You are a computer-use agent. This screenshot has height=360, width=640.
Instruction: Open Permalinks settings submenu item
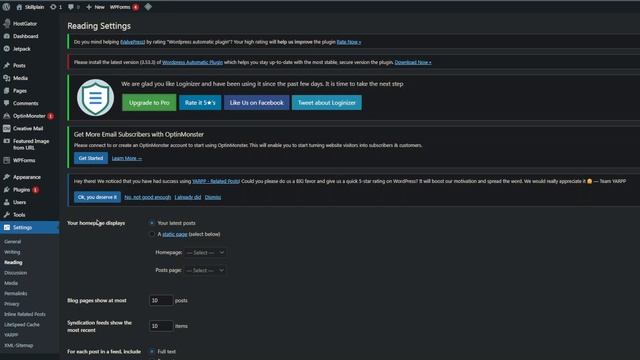(x=16, y=293)
